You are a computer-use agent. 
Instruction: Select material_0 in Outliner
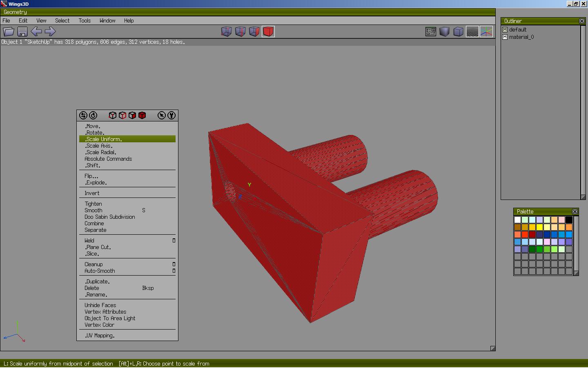click(x=521, y=37)
